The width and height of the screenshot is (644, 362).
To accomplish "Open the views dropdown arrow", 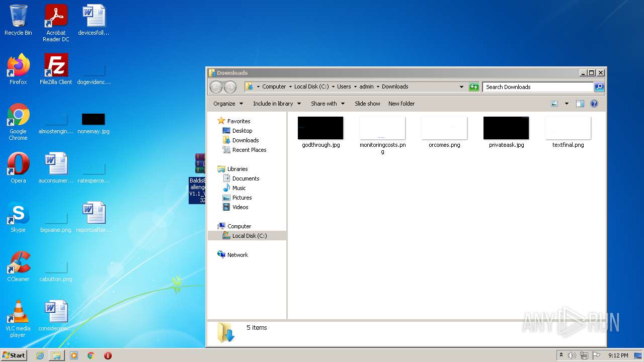I will [567, 104].
